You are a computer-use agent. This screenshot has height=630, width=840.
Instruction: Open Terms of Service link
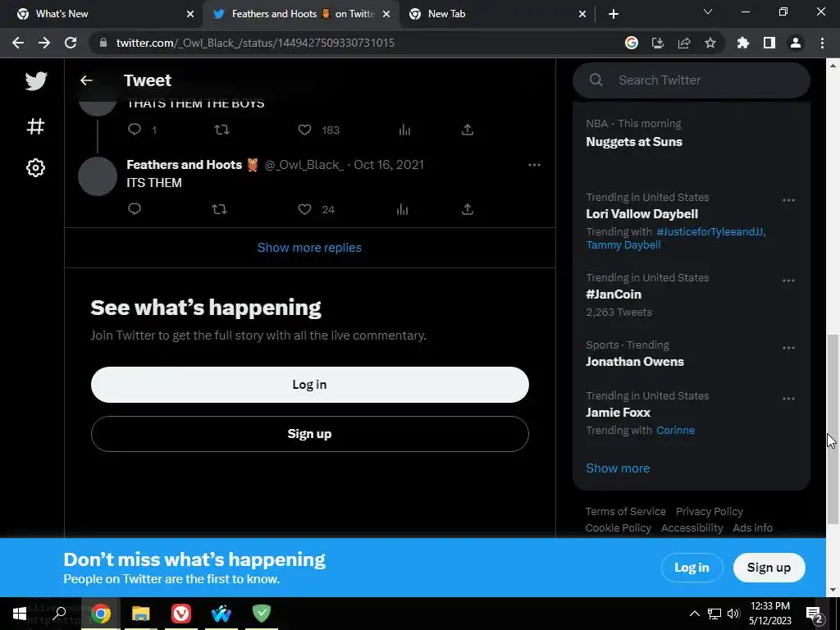coord(625,512)
